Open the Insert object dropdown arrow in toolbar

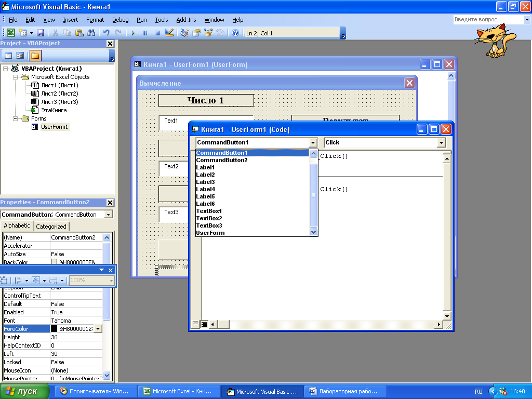[x=31, y=33]
